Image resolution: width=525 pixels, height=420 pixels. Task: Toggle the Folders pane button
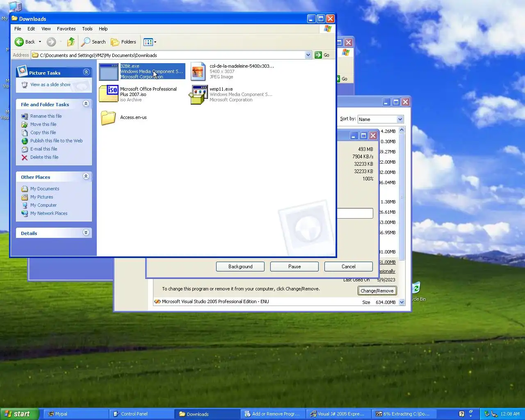click(x=123, y=42)
